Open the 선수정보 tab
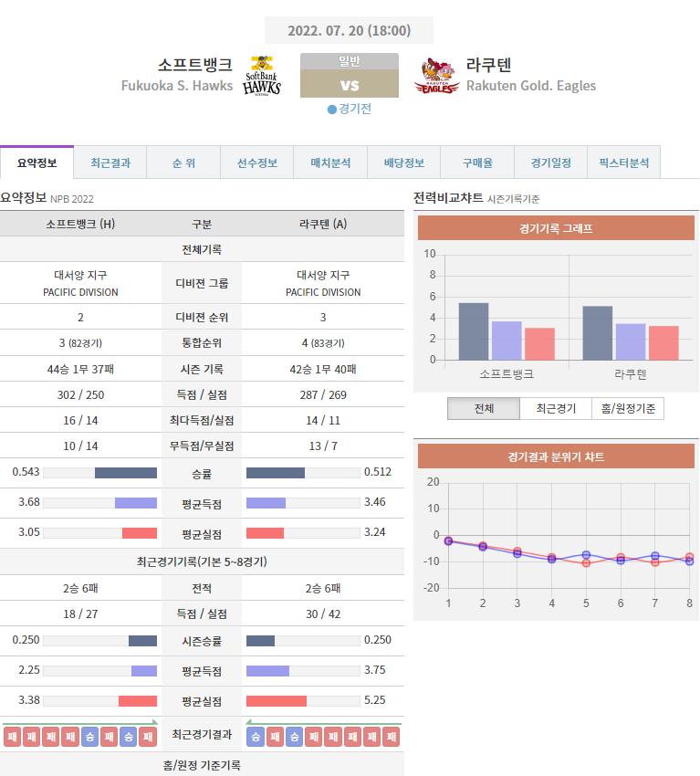This screenshot has height=776, width=700. coord(257,163)
